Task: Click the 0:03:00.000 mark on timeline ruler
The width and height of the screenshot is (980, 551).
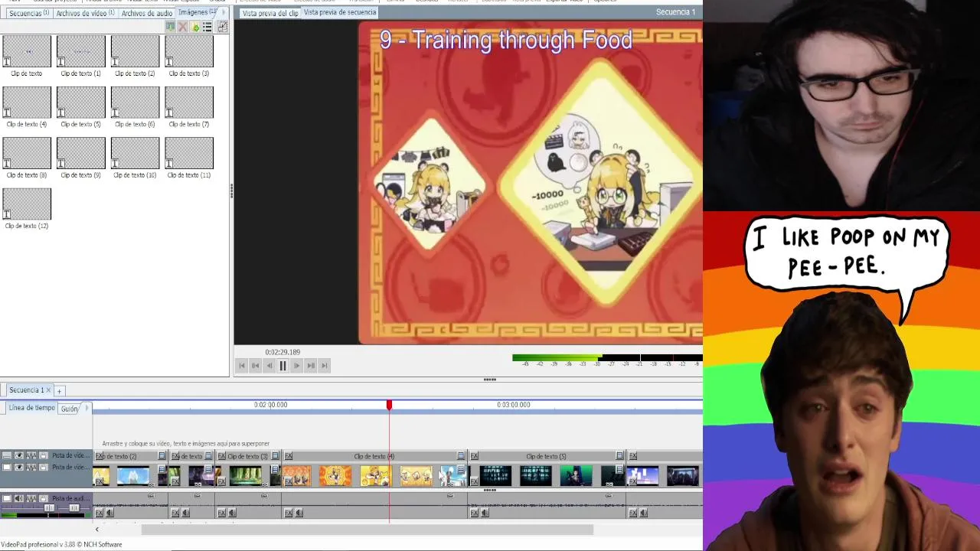Action: click(x=513, y=405)
